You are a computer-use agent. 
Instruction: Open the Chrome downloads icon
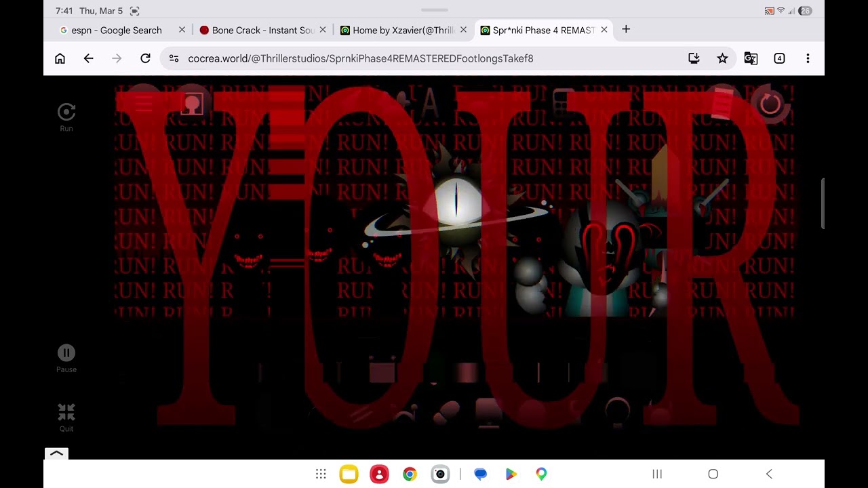[x=694, y=58]
